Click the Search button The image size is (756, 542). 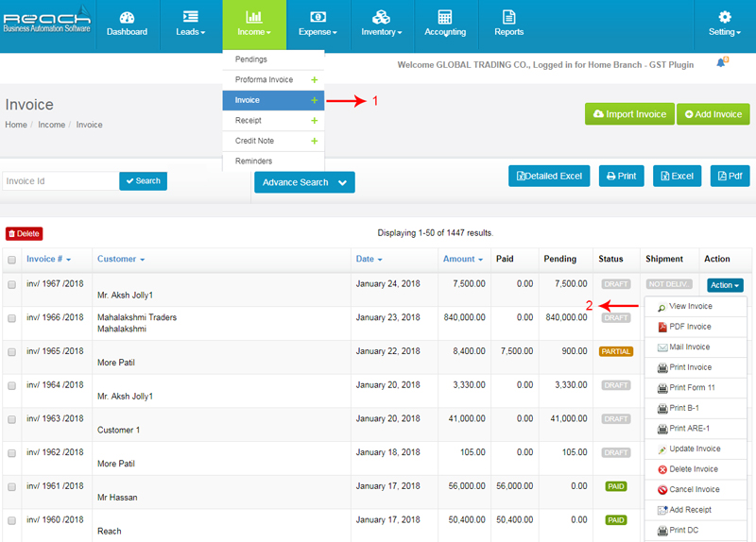tap(144, 181)
